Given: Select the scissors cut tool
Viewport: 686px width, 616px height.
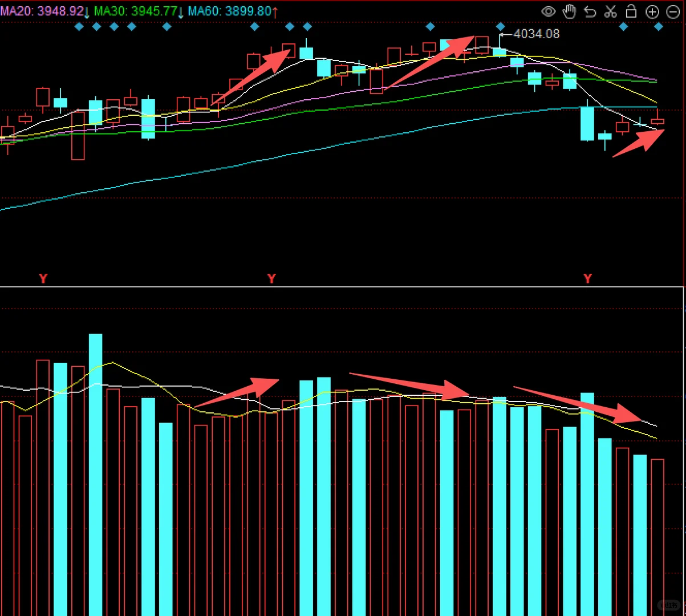Looking at the screenshot, I should [611, 11].
